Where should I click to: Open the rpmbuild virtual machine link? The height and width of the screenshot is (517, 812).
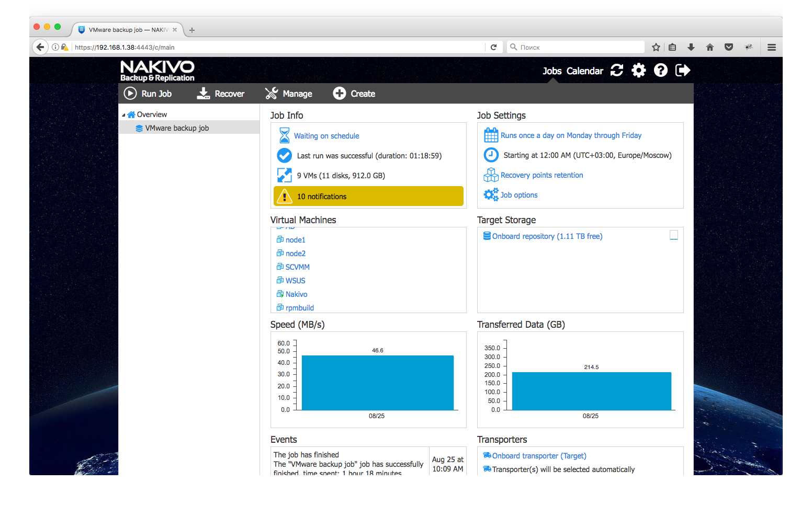[x=300, y=308]
